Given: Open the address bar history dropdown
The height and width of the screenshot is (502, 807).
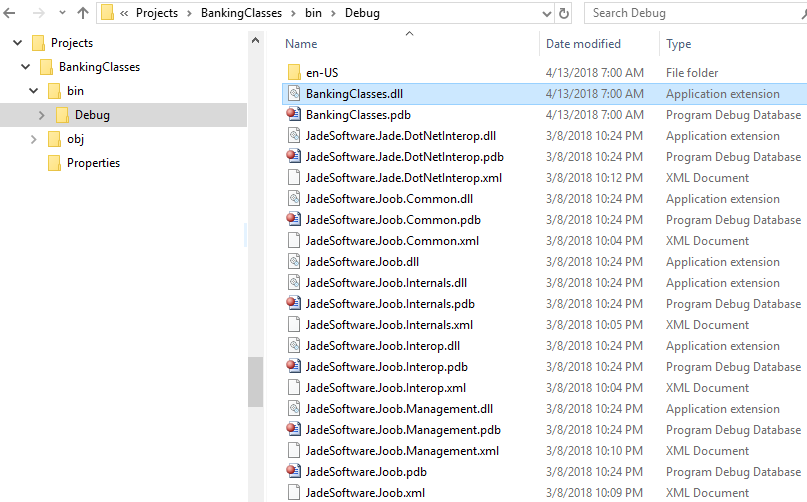Looking at the screenshot, I should pyautogui.click(x=544, y=14).
